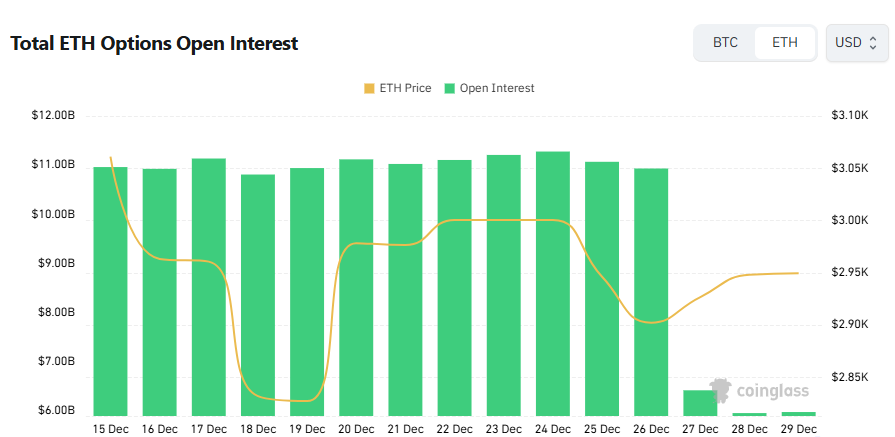Click the yellow ETH Price legend swatch
895x437 pixels.
click(x=369, y=88)
